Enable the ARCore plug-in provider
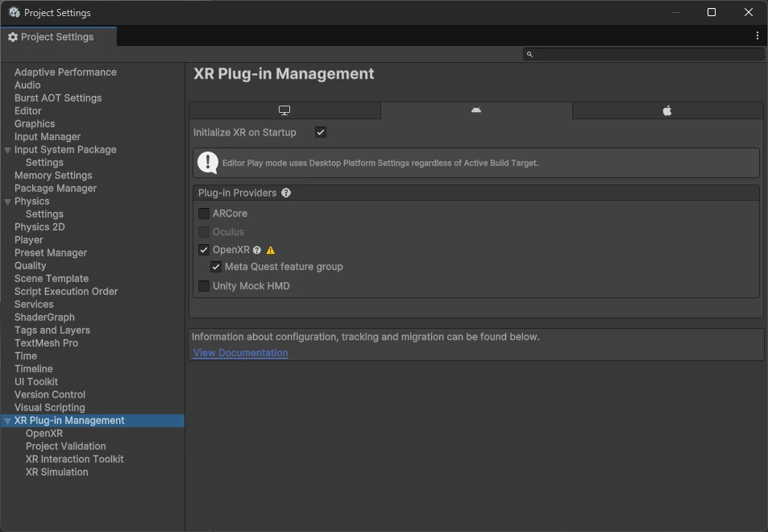The image size is (768, 532). [204, 214]
